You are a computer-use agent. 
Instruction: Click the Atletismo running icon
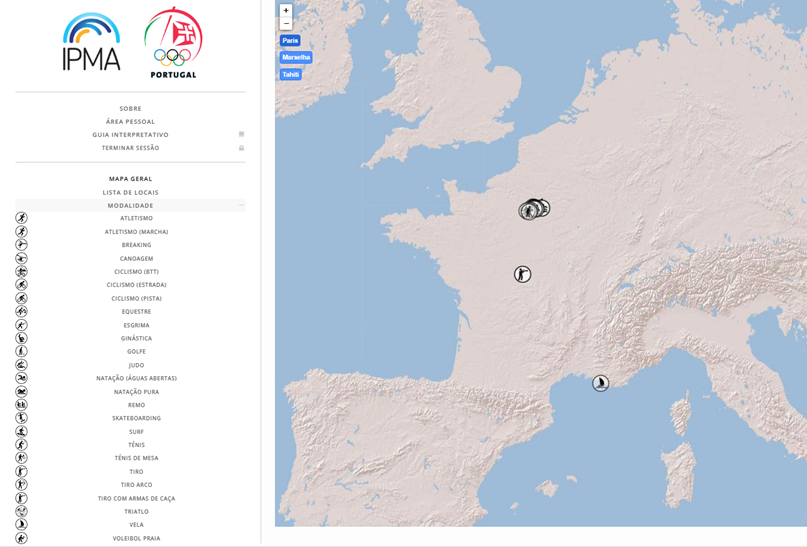coord(21,218)
